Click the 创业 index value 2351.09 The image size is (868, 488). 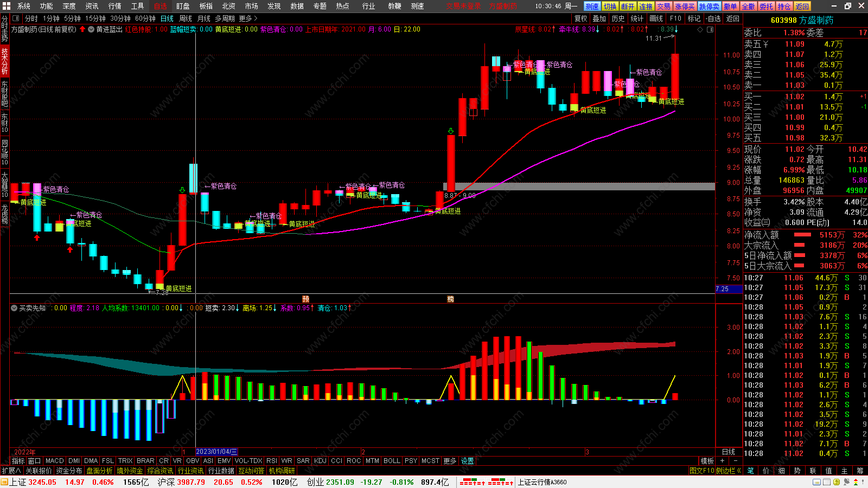340,482
